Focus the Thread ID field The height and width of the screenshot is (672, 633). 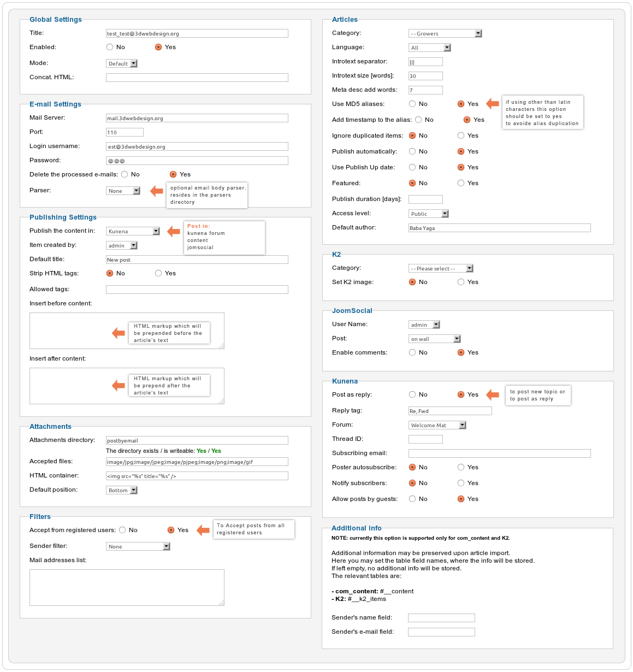tap(425, 439)
